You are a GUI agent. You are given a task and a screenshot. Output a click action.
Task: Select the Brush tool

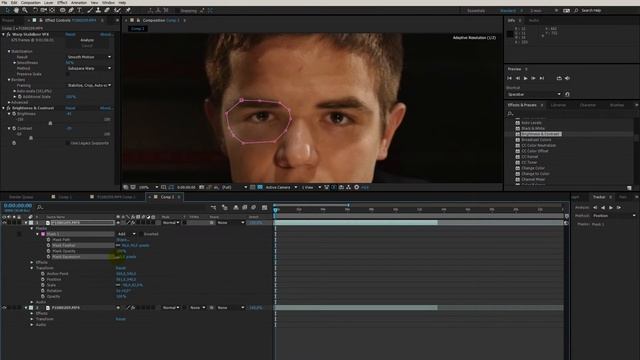click(90, 10)
